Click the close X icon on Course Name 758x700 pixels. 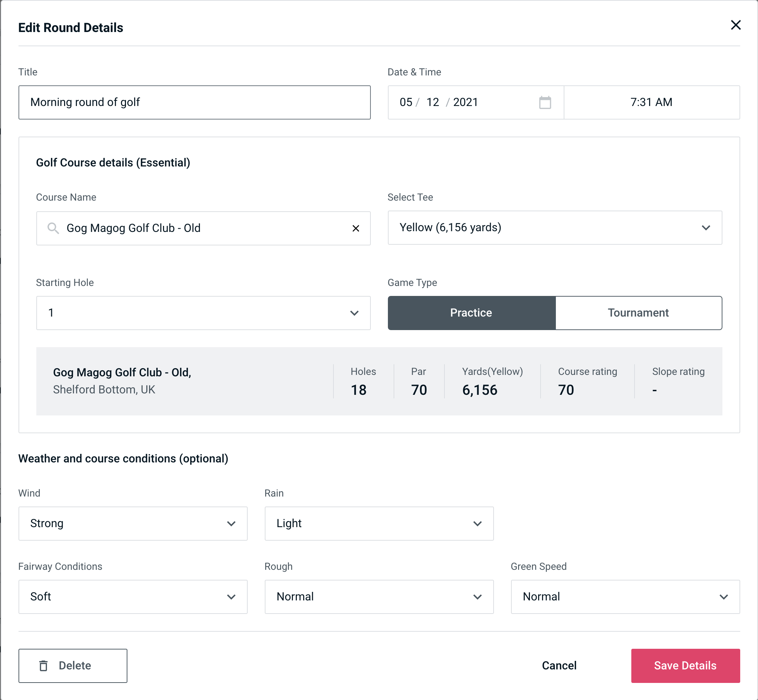357,228
